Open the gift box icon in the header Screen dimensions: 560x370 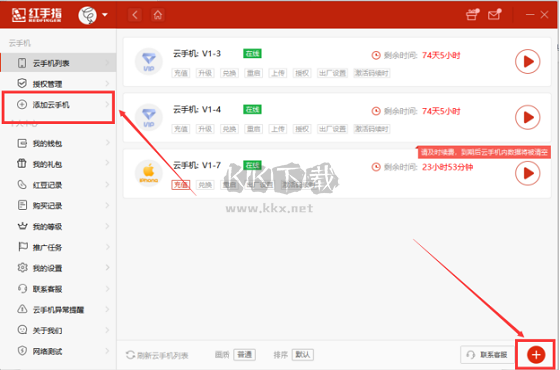472,15
